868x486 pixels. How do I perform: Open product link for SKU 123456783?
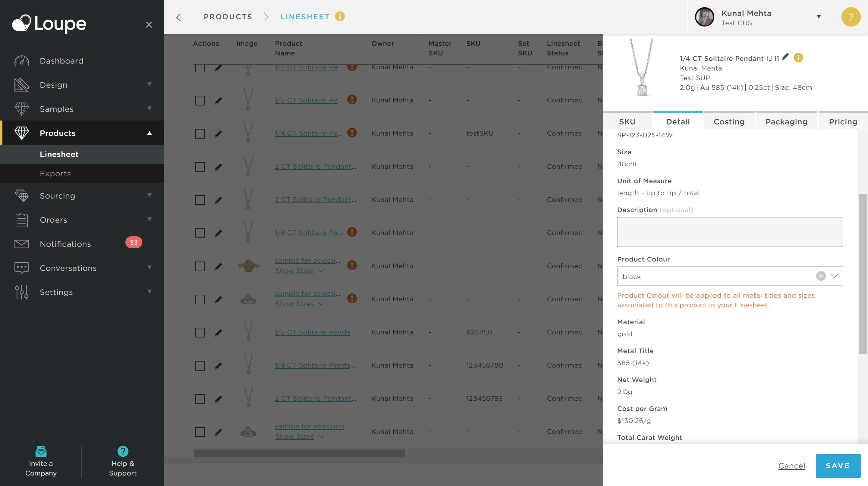click(315, 398)
